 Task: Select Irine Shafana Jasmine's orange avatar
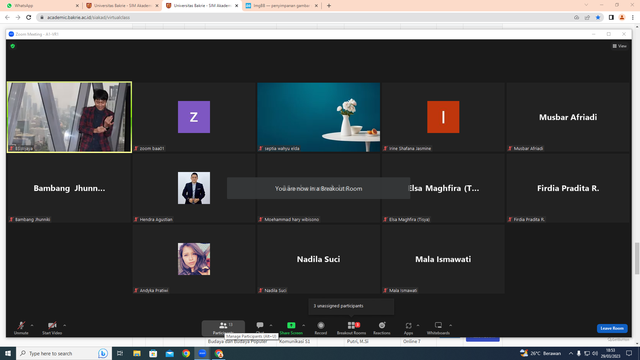click(443, 117)
